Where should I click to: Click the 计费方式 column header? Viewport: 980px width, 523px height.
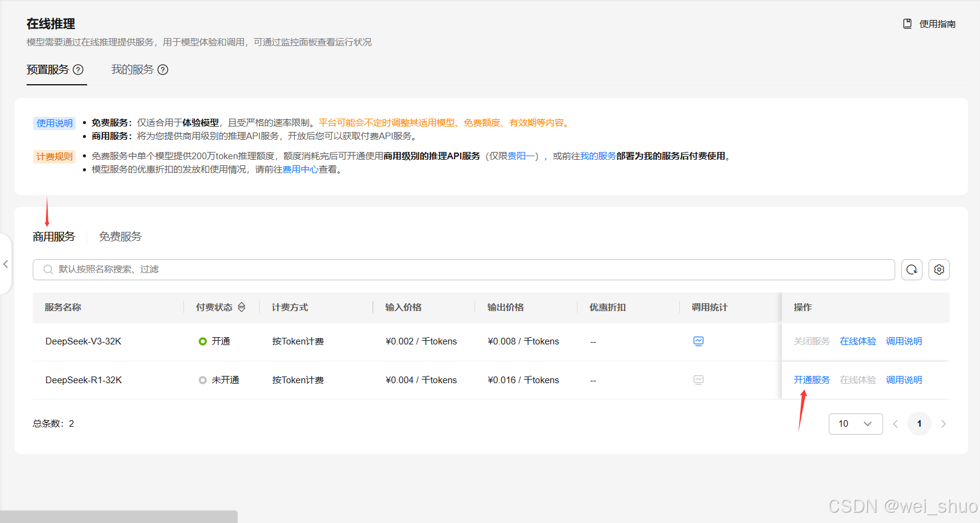click(290, 308)
